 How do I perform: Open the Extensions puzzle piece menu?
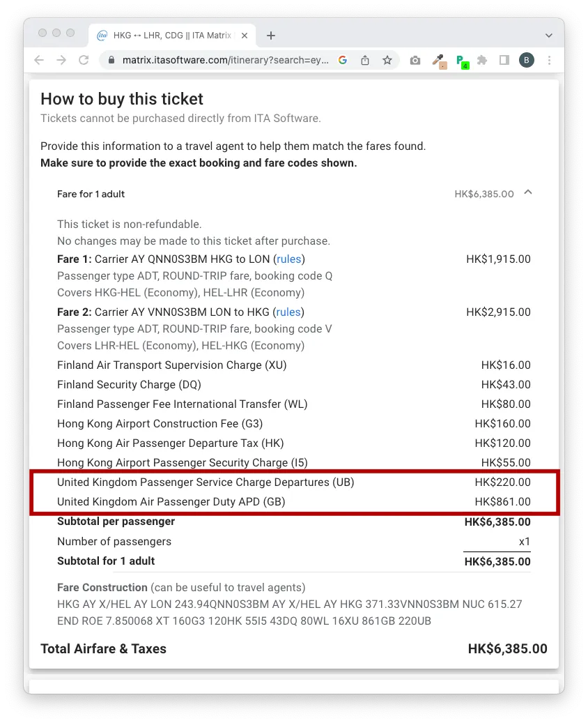pos(482,60)
